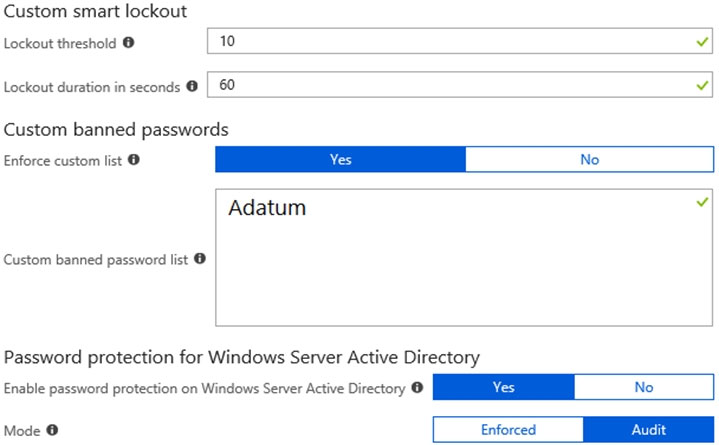Click info icon for Enable password protection
This screenshot has width=719, height=445.
click(x=416, y=387)
